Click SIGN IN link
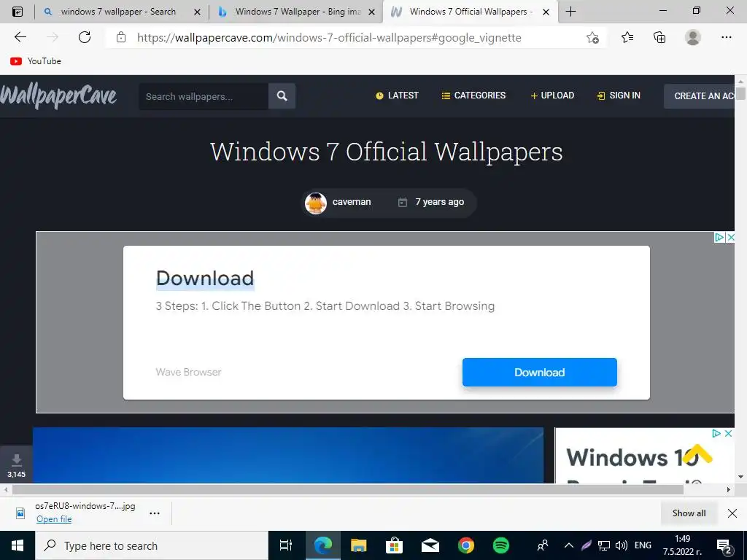The image size is (747, 560). (x=619, y=96)
